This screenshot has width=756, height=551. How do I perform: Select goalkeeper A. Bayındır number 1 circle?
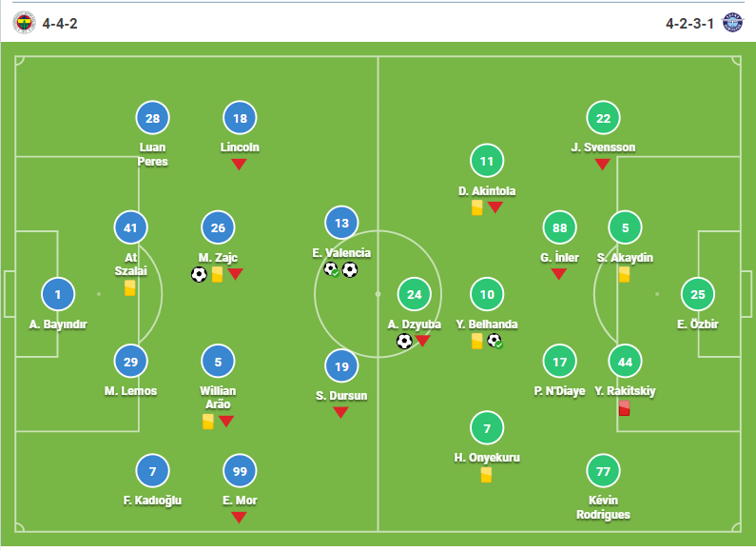pyautogui.click(x=58, y=294)
